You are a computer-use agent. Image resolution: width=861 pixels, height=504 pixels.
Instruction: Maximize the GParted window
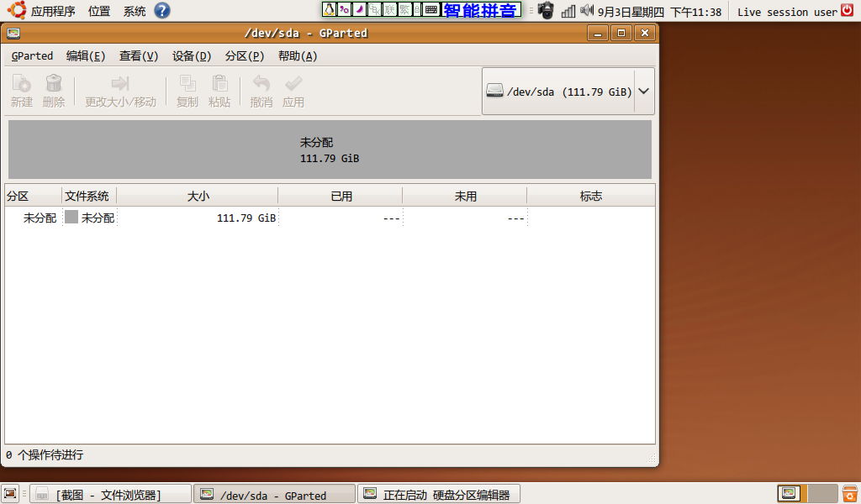(x=621, y=34)
